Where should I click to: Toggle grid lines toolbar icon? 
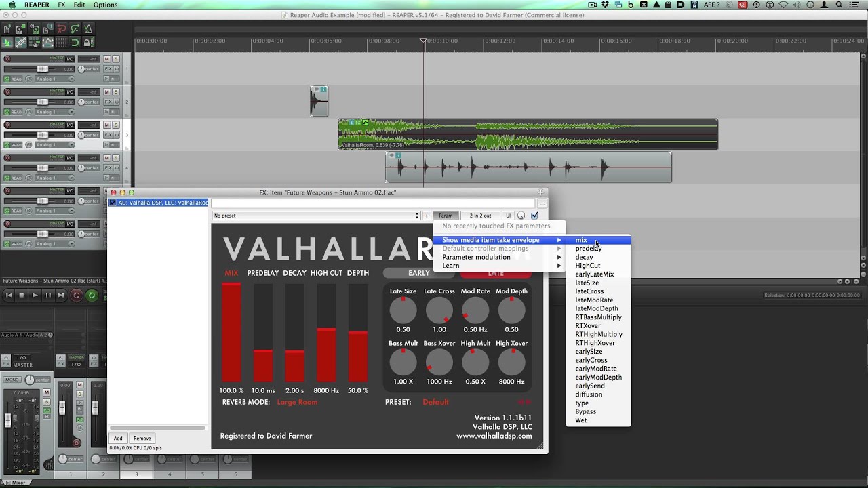tap(62, 43)
